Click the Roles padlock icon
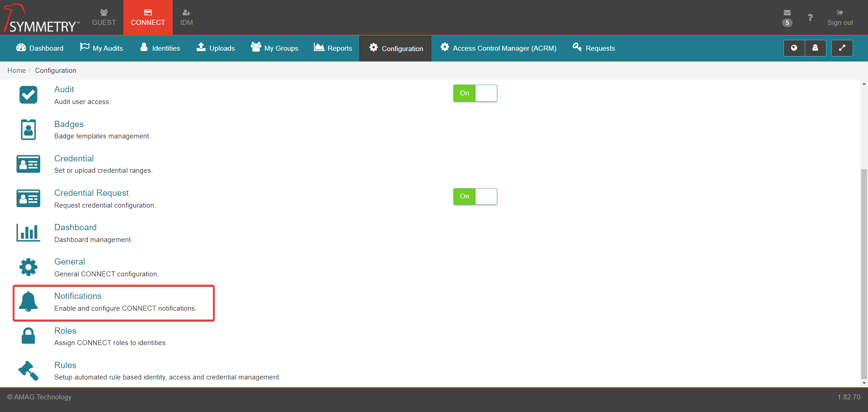The image size is (868, 412). point(28,336)
